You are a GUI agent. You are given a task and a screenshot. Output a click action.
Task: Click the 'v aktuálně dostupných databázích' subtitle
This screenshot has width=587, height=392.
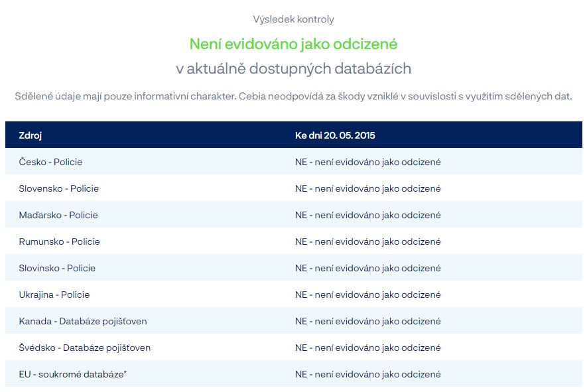point(293,68)
